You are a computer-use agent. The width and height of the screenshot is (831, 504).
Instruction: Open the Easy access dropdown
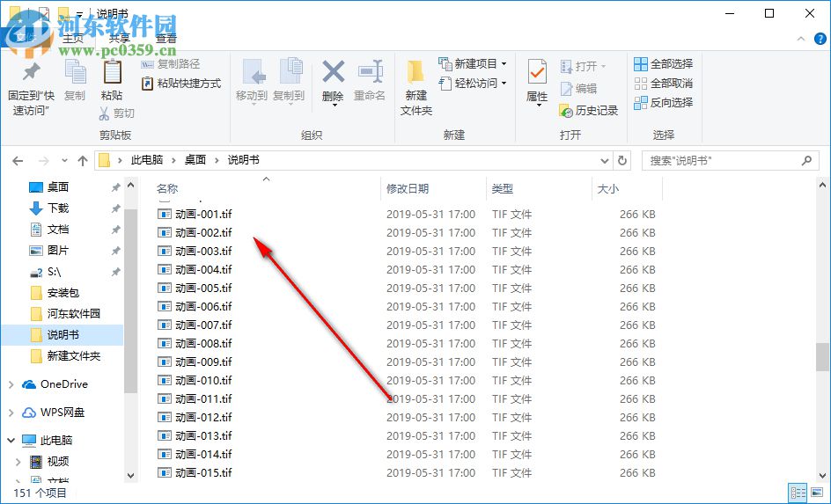click(472, 83)
